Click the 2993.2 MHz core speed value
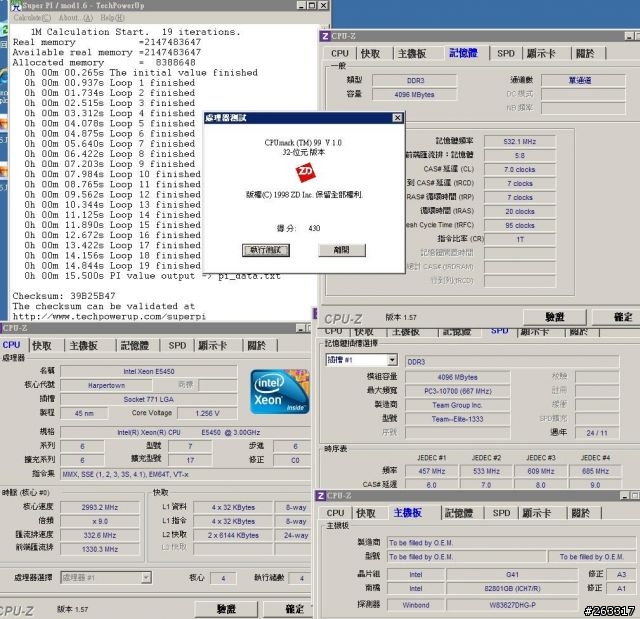Screen dimensions: 640x619 pyautogui.click(x=100, y=507)
